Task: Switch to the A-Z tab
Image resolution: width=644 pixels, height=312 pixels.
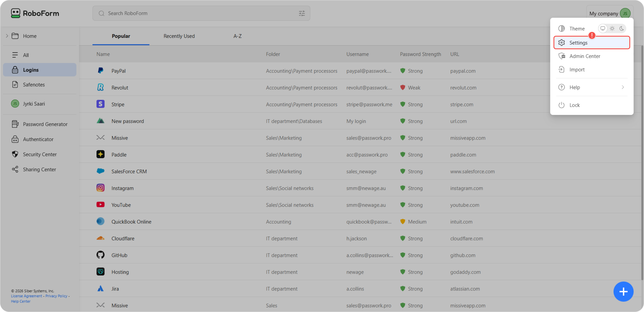Action: [x=238, y=36]
